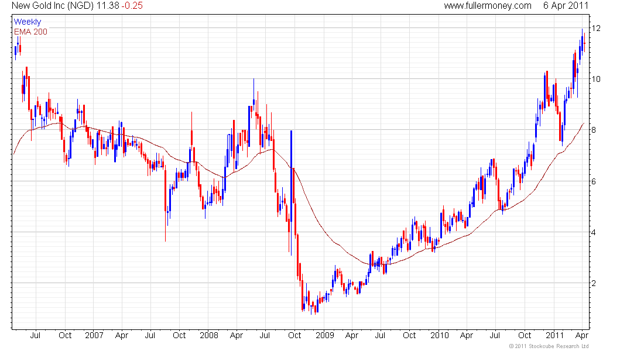Click the final 'Apr' x-axis label after 2011
Screen dimensions: 644x351
[582, 335]
